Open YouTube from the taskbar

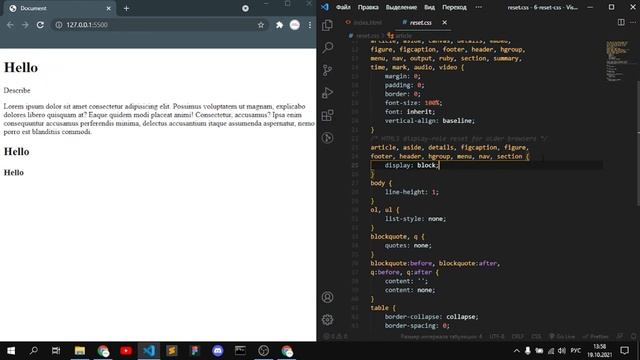126,351
